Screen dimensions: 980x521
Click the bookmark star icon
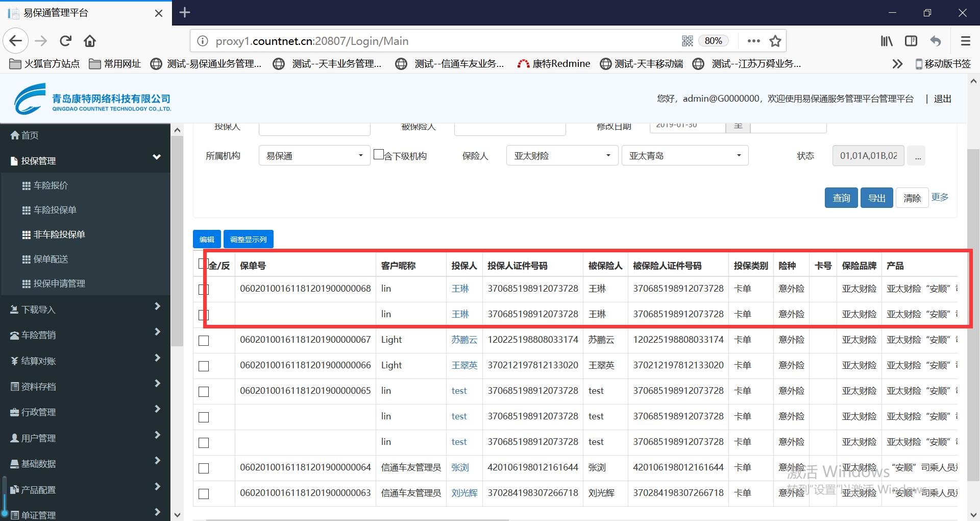[x=775, y=41]
